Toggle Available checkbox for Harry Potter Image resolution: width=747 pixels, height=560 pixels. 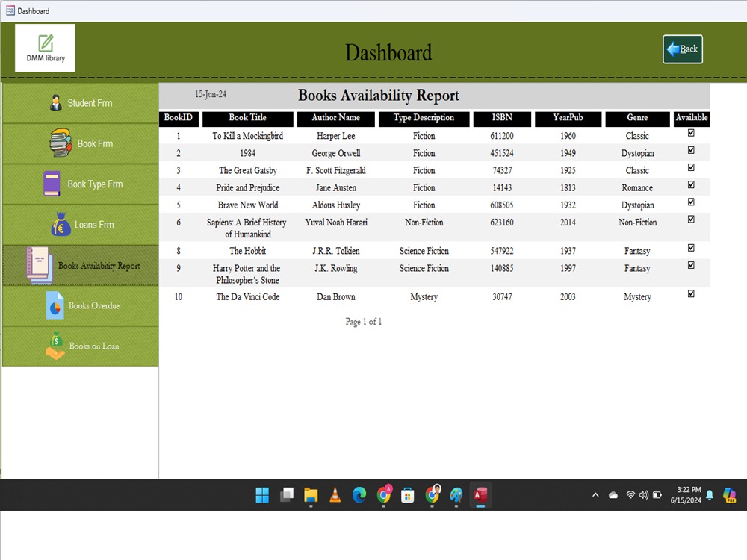pos(691,265)
